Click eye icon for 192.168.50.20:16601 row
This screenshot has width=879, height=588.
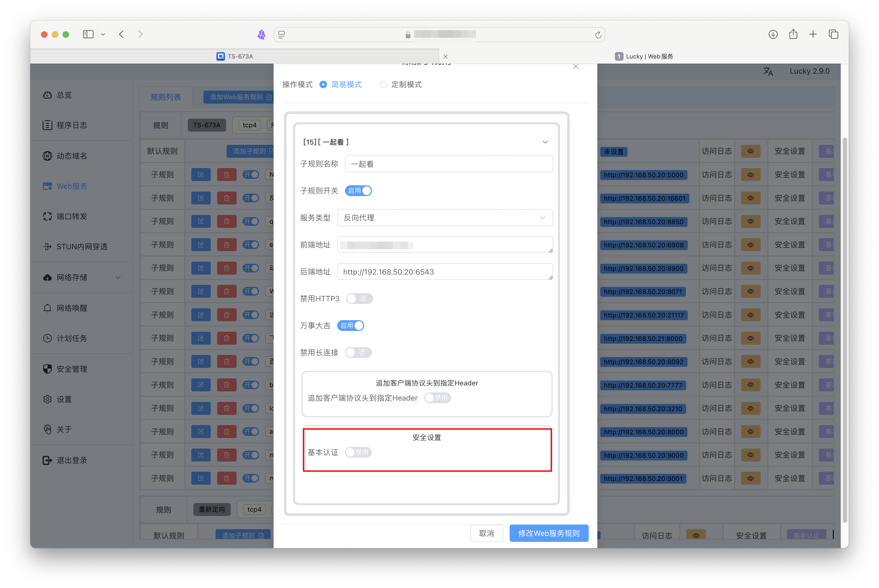tap(750, 198)
